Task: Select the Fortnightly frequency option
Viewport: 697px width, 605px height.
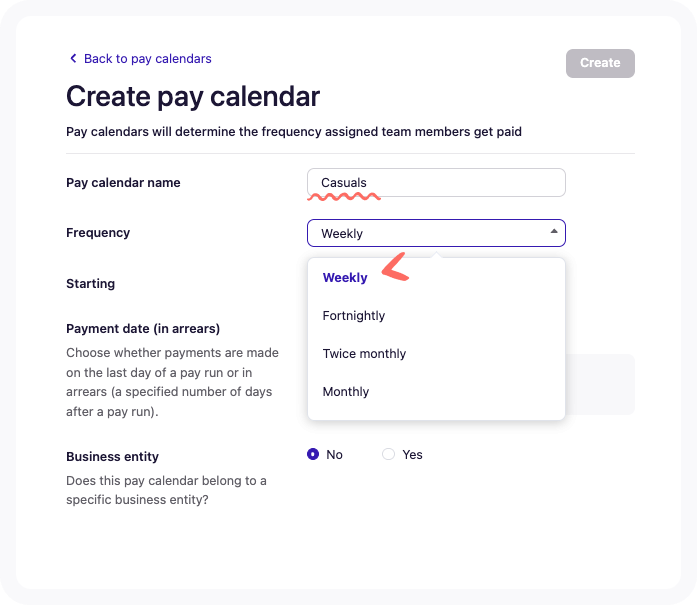Action: (x=354, y=316)
